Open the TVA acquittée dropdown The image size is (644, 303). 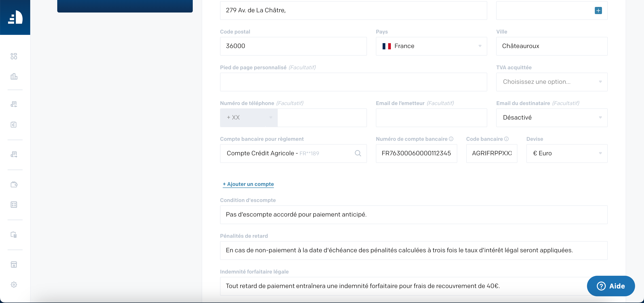pos(552,82)
